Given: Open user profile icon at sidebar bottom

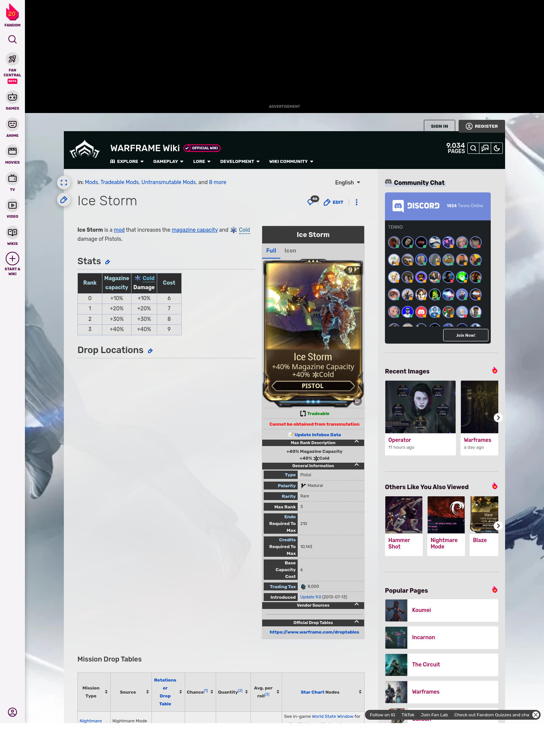Looking at the screenshot, I should (12, 712).
